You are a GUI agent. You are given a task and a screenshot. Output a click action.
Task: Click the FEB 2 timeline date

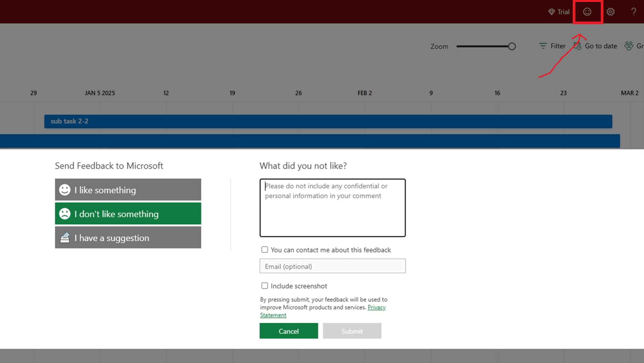[365, 93]
